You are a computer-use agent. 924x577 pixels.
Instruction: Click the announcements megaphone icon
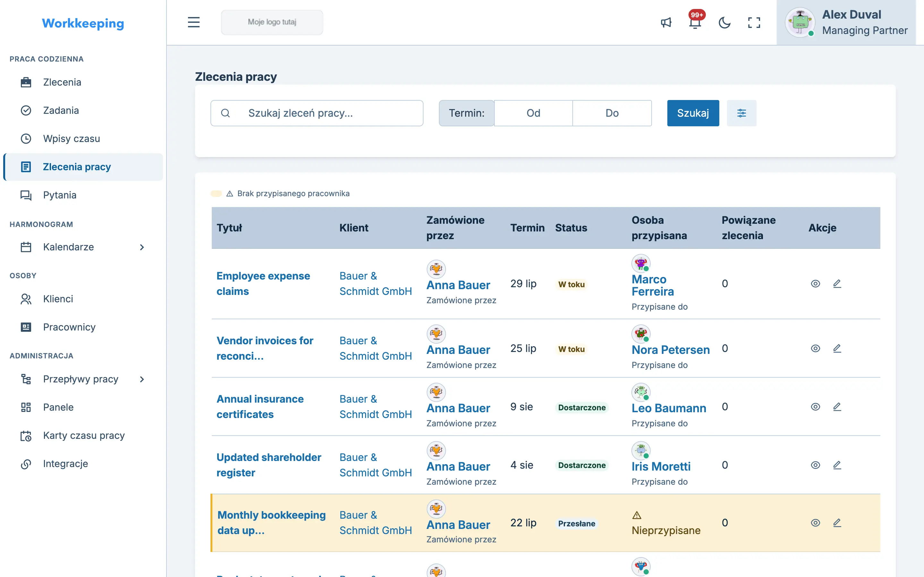pos(666,22)
